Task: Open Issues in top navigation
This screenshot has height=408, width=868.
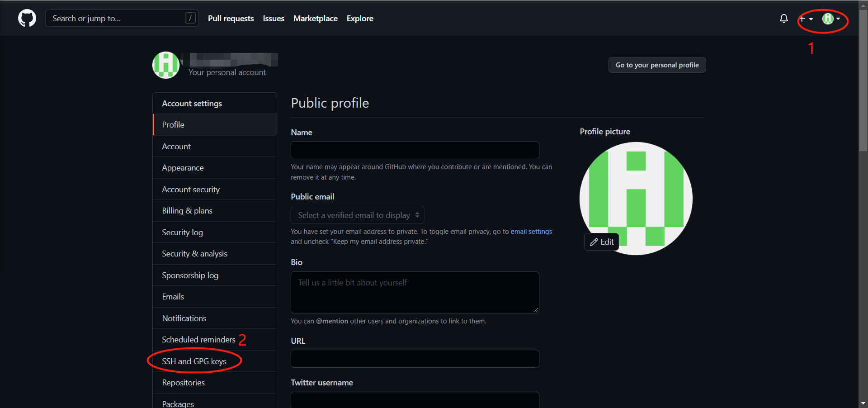Action: tap(274, 19)
